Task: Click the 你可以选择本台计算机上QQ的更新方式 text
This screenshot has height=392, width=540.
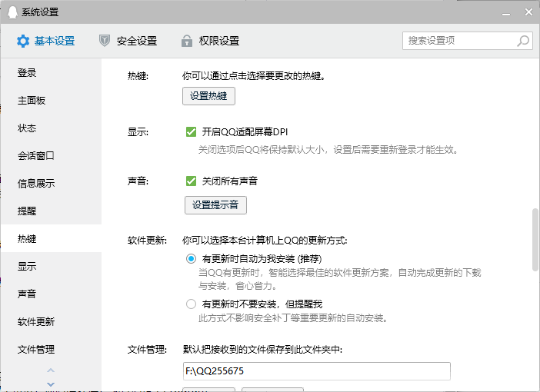Action: [265, 241]
